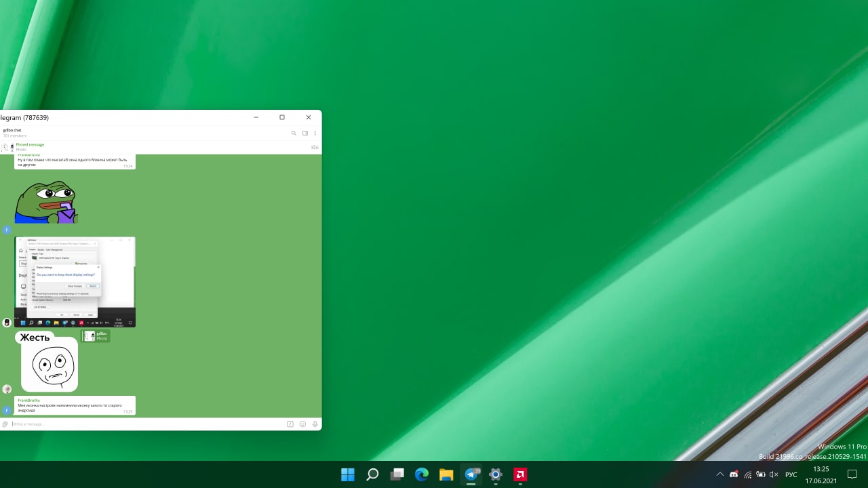The width and height of the screenshot is (868, 488).
Task: Click the message about масштаб окна
Action: (x=75, y=162)
